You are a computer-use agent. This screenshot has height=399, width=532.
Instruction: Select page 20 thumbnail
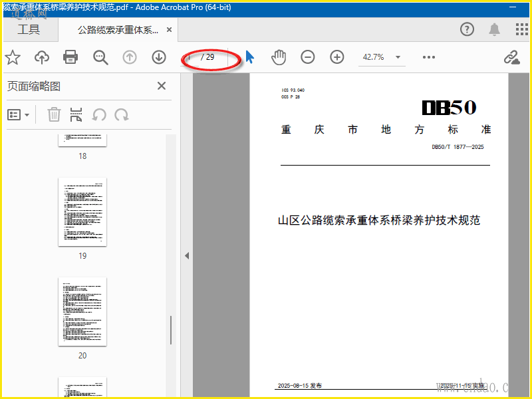tap(82, 312)
